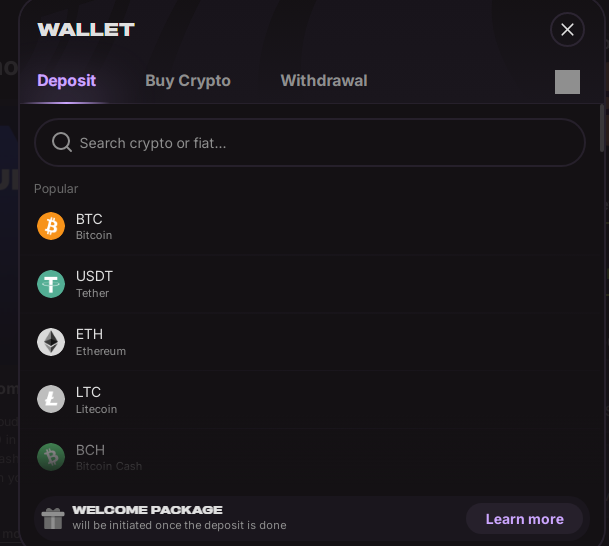Viewport: 609px width, 546px height.
Task: Click the Ethereum diamond icon
Action: (x=51, y=342)
